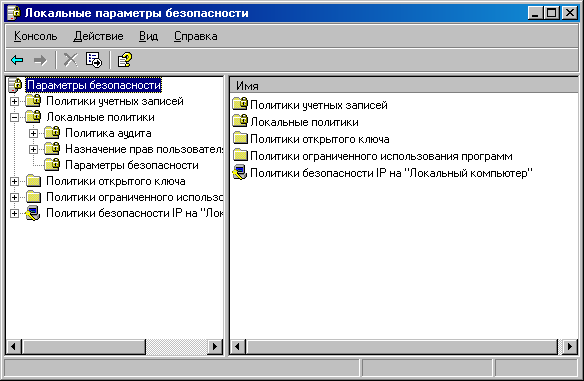Expand Политики учетных записей tree node
Screen dimensions: 584x381
[14, 101]
